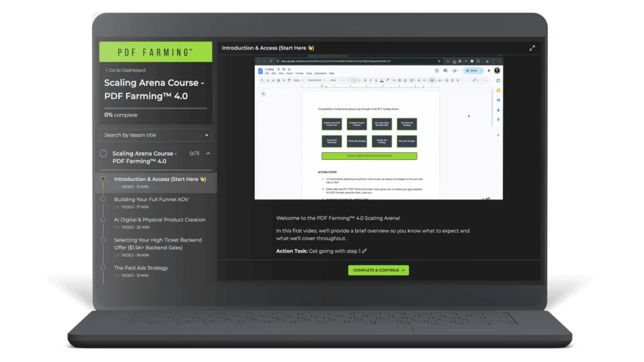Click the docs.google.com address bar URL

[x=335, y=61]
